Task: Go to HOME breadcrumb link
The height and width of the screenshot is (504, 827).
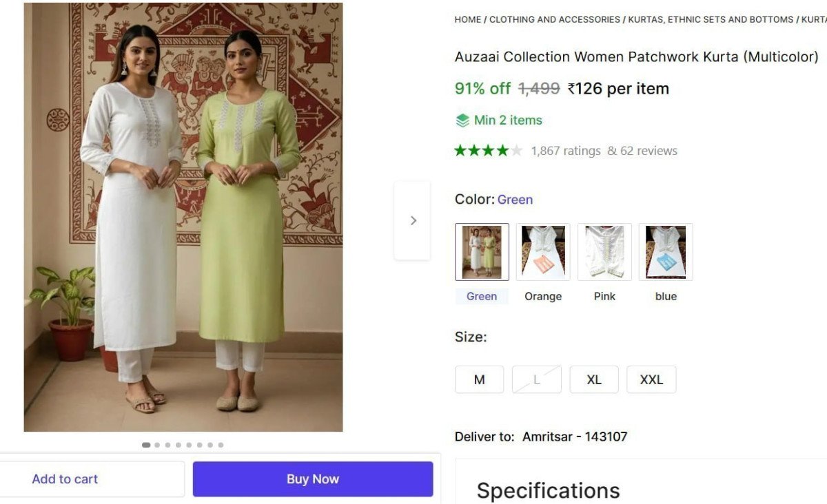Action: click(x=468, y=19)
